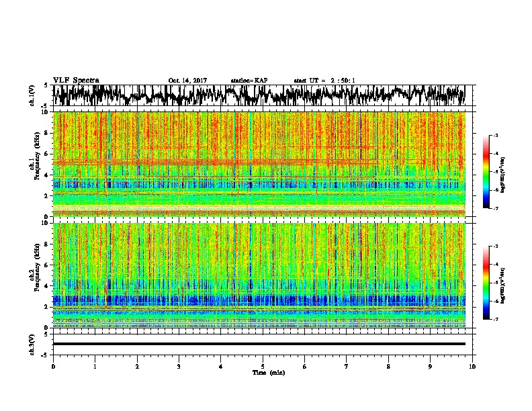Click the "4" tick on the time axis
This screenshot has width=532, height=411.
(x=221, y=367)
